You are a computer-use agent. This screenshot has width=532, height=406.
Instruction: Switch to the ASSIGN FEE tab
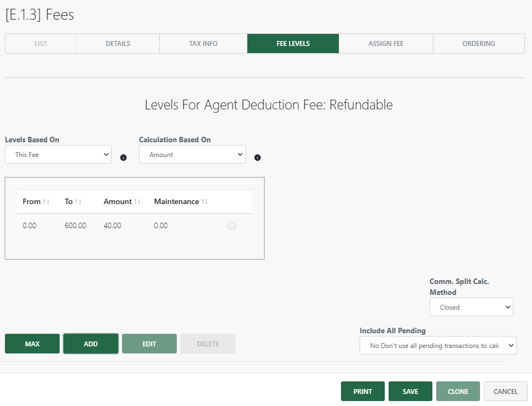coord(385,43)
